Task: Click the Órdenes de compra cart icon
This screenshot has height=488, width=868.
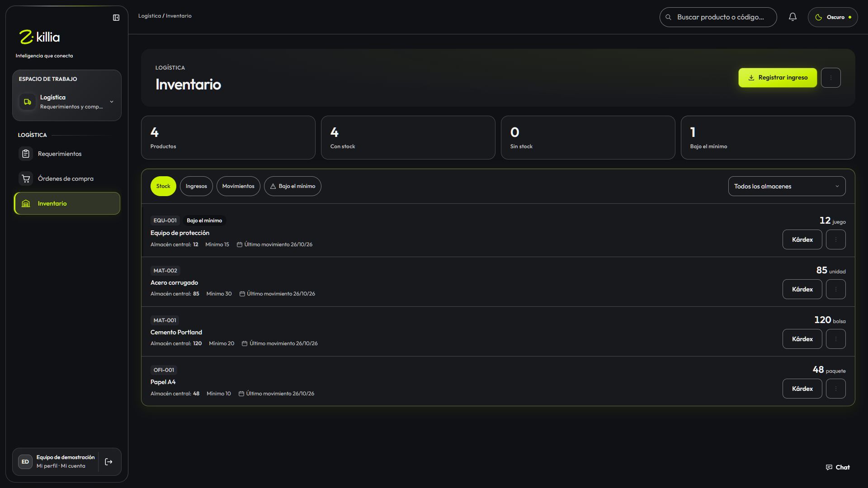Action: point(26,179)
